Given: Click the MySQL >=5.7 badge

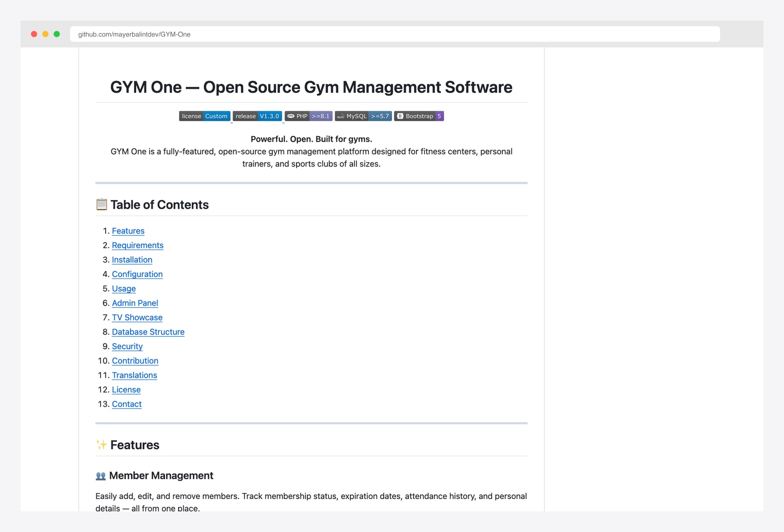Looking at the screenshot, I should click(x=363, y=116).
